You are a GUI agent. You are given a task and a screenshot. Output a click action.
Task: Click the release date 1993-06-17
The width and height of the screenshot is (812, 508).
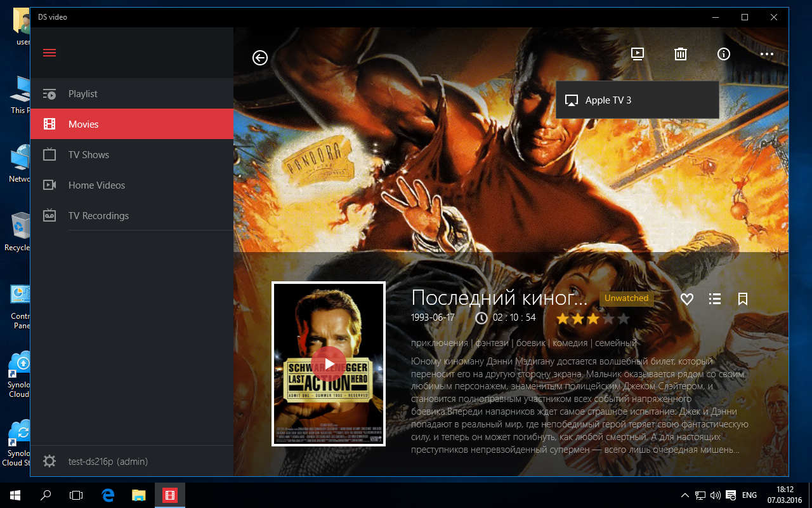click(433, 317)
